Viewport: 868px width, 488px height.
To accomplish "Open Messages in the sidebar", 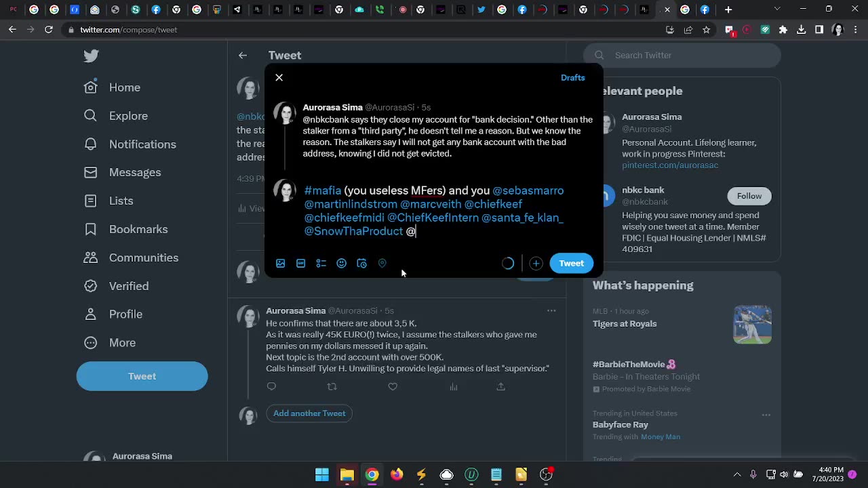I will pos(123,172).
